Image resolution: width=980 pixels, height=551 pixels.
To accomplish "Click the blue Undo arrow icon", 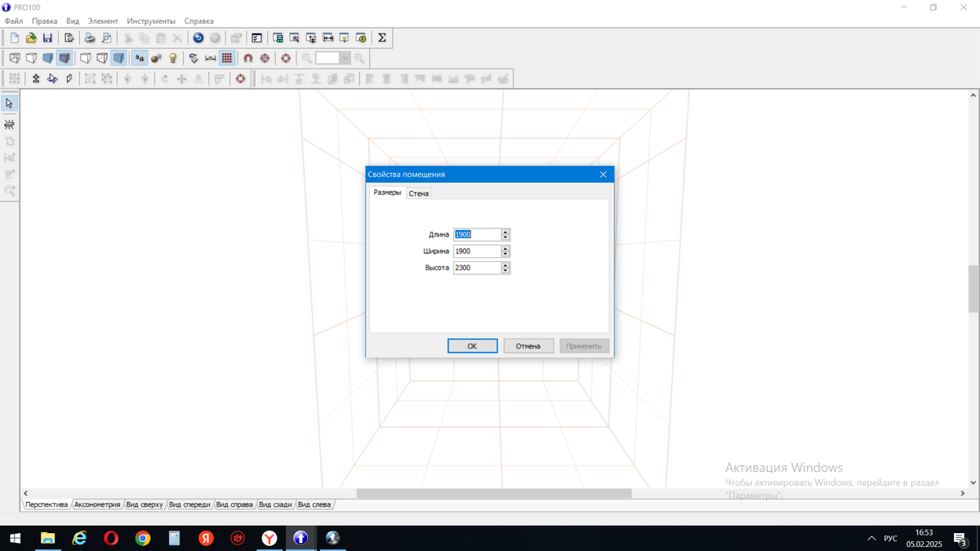I will click(198, 38).
